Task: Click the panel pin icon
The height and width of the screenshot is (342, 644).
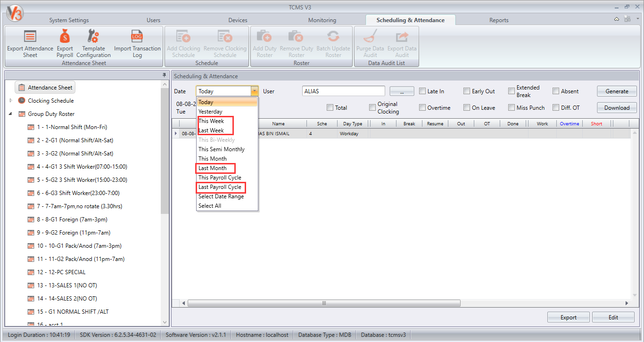Action: (164, 75)
